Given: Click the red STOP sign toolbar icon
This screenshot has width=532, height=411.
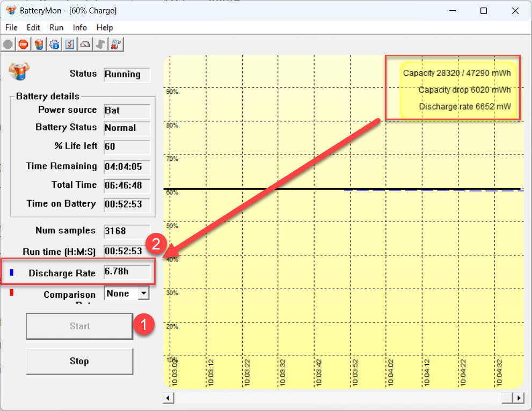Looking at the screenshot, I should [24, 45].
